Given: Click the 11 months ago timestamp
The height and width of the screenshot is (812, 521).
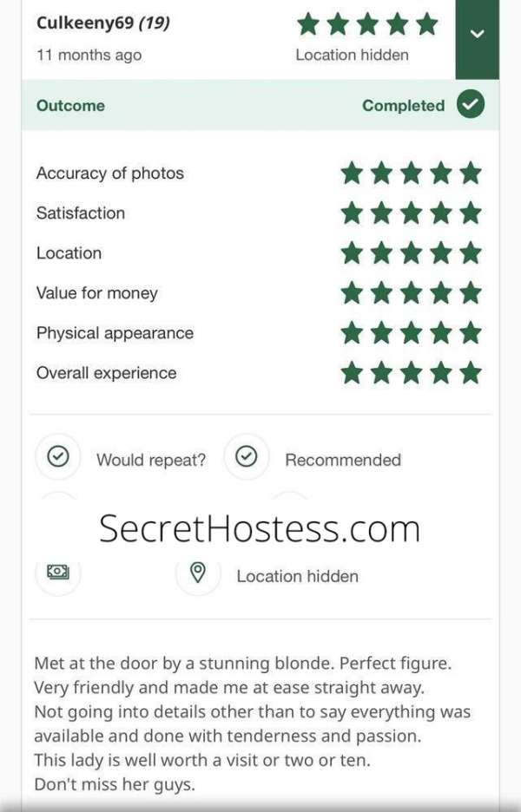Looking at the screenshot, I should click(89, 56).
